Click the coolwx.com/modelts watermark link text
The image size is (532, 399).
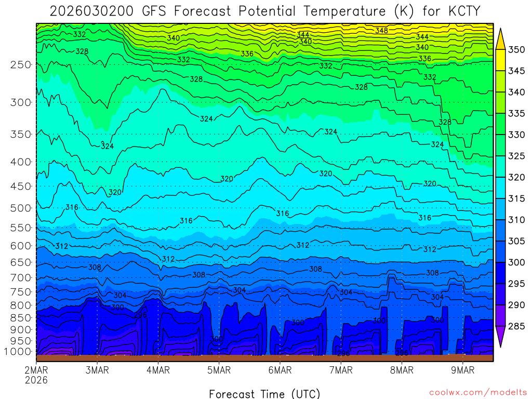point(478,393)
